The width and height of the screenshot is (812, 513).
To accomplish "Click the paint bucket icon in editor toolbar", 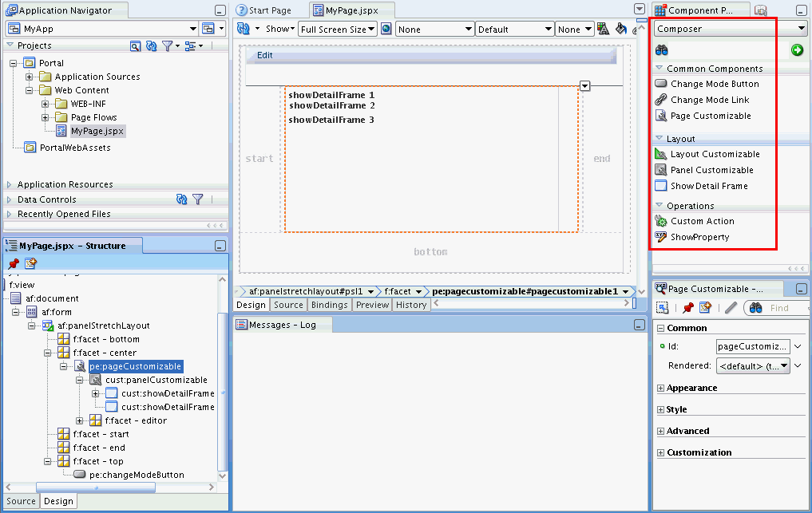I will click(x=621, y=29).
